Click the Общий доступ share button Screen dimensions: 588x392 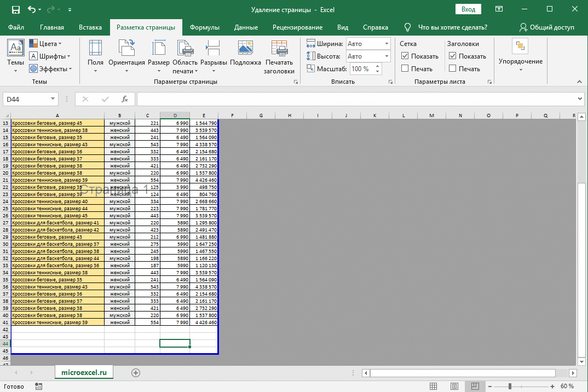547,27
